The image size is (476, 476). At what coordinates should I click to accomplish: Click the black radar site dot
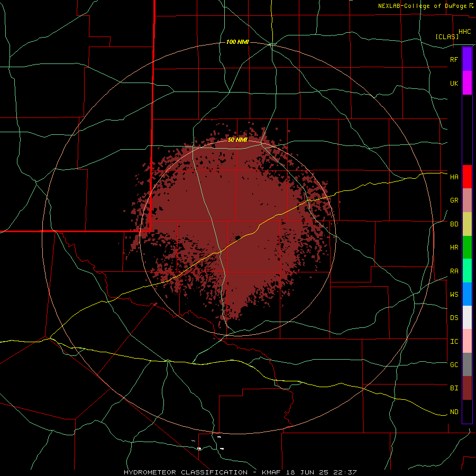(x=238, y=237)
